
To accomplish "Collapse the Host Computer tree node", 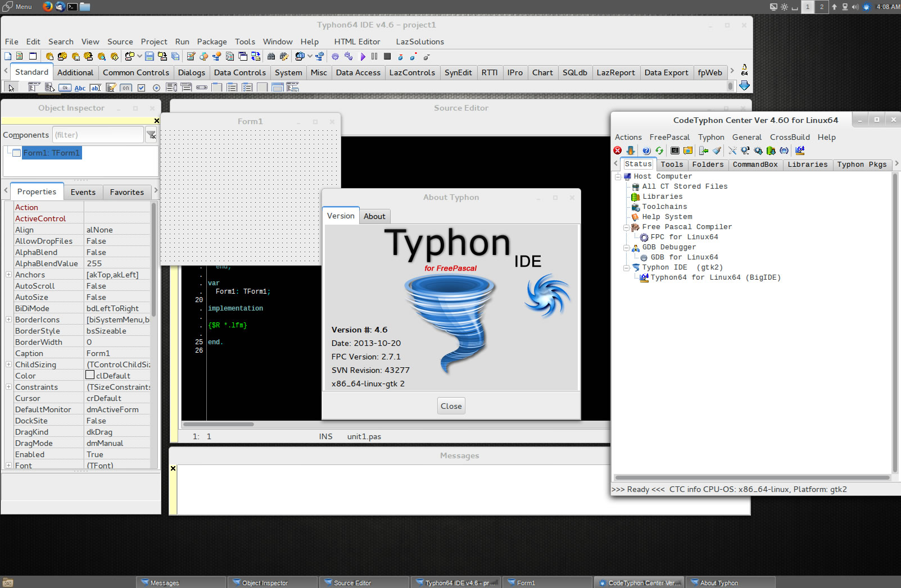I will (x=618, y=176).
